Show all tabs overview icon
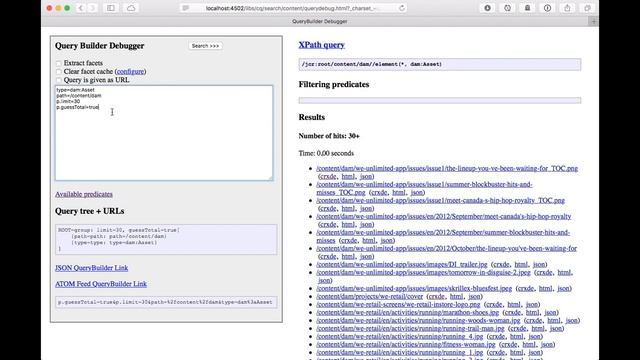Viewport: 640px width, 360px height. (587, 8)
